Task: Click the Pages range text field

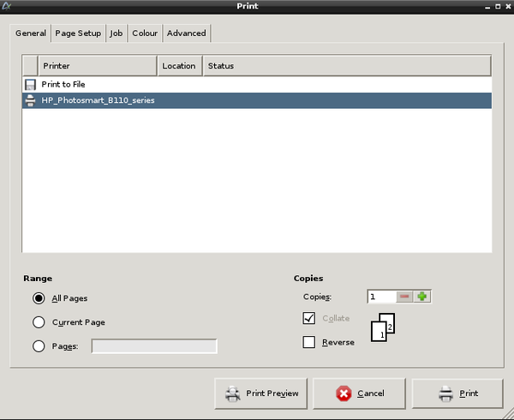Action: click(x=154, y=346)
